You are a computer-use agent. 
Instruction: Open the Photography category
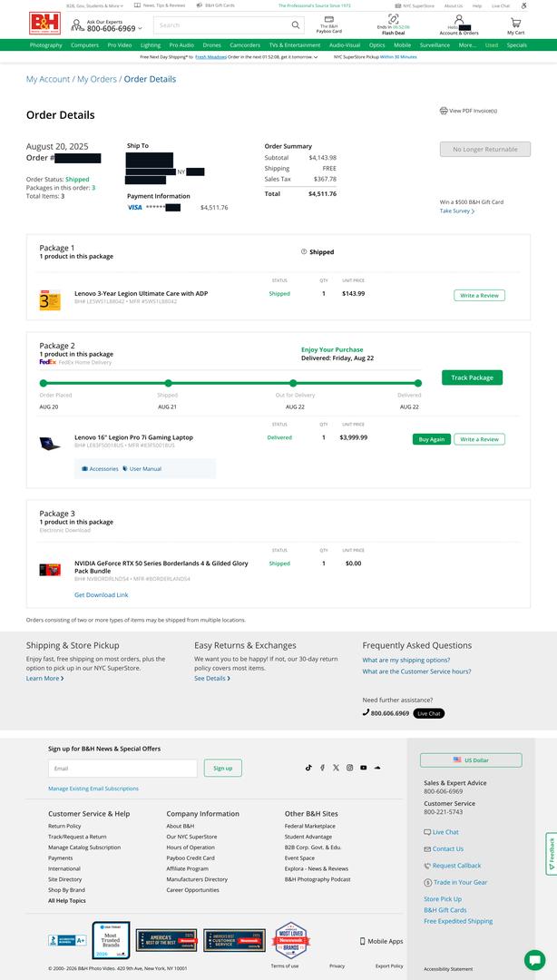pos(45,45)
